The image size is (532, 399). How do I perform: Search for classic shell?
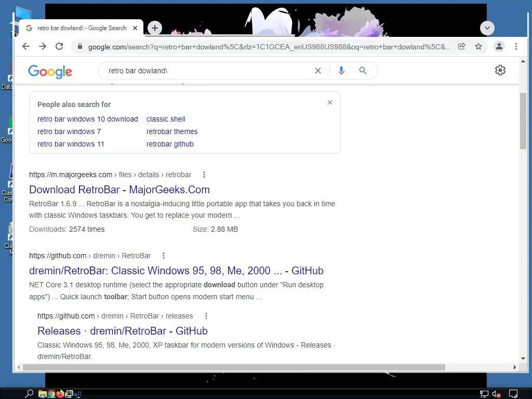[x=166, y=119]
